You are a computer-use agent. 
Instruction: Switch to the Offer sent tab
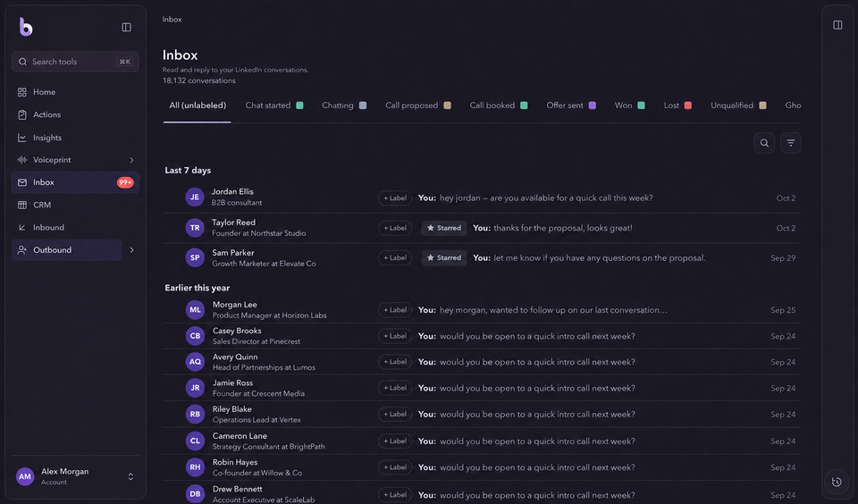pyautogui.click(x=571, y=105)
